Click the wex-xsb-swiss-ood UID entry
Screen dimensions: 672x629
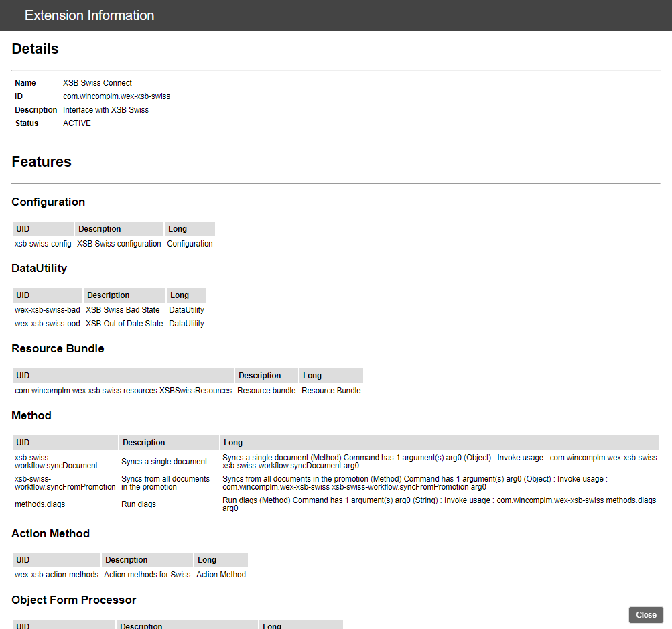pyautogui.click(x=48, y=324)
